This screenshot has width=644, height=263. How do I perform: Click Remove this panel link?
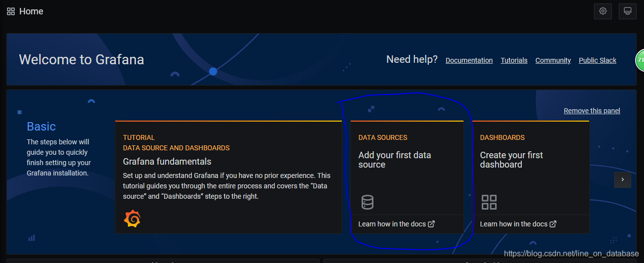pos(592,111)
